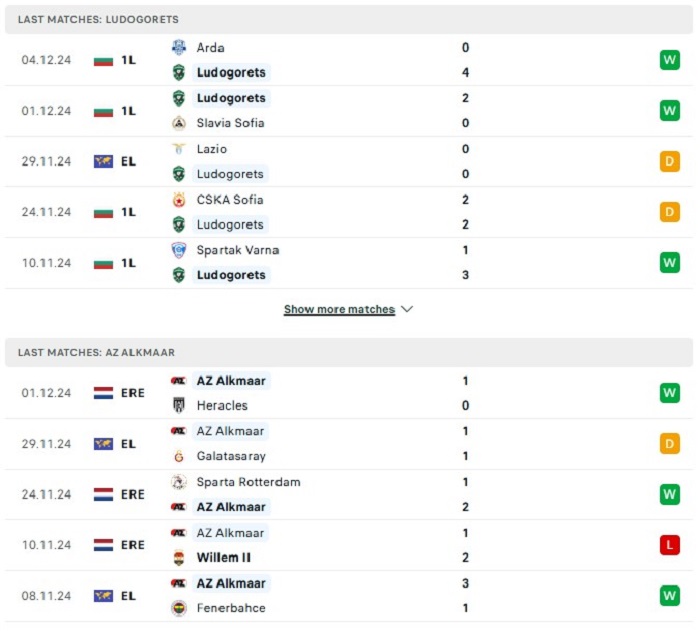Click W badge for Arda match
This screenshot has width=700, height=631.
point(670,60)
